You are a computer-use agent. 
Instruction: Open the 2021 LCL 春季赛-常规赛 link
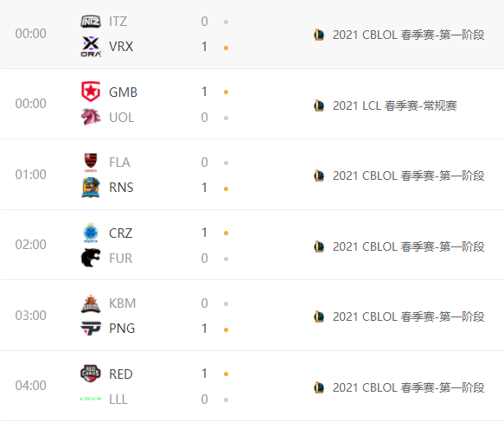[x=395, y=105]
